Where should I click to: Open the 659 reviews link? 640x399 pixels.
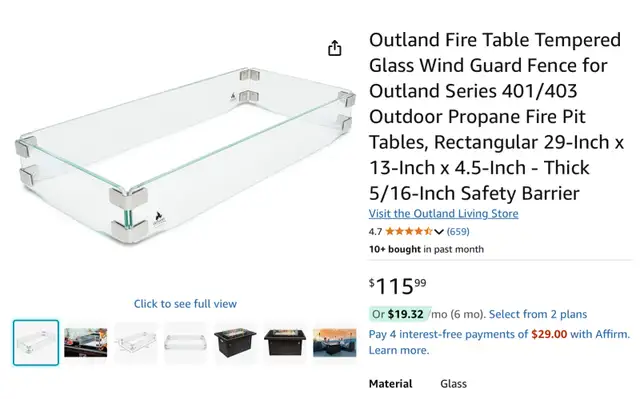coord(458,231)
